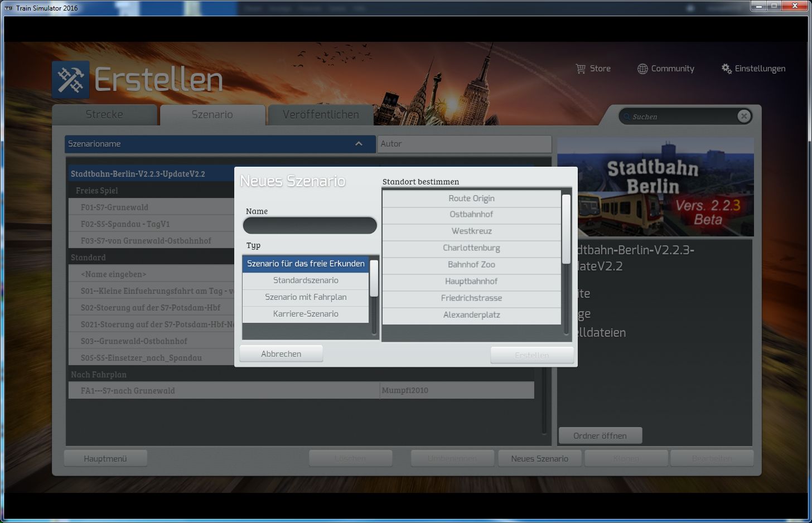Toggle sort arrow on Szenarioname column

pos(359,144)
